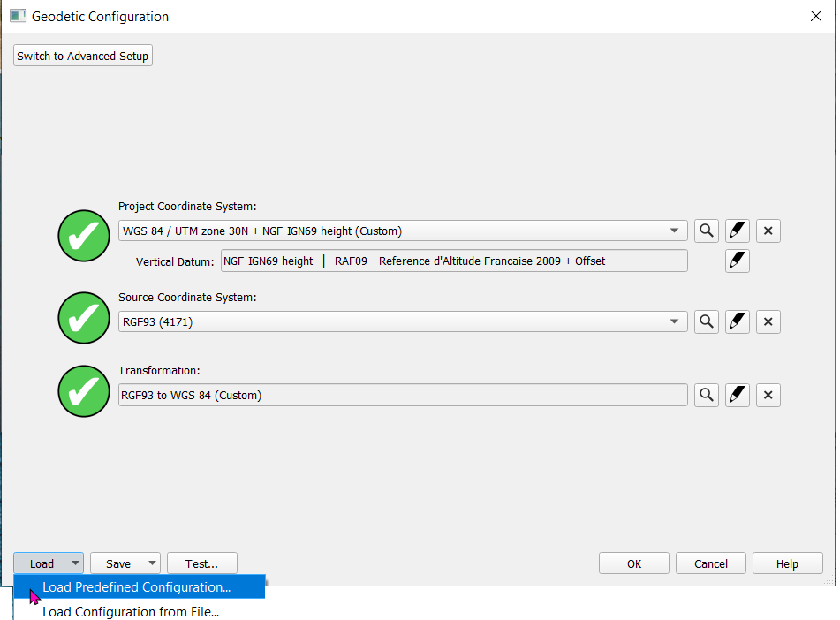The height and width of the screenshot is (620, 840).
Task: Expand the Project Coordinate System dropdown
Action: (676, 231)
